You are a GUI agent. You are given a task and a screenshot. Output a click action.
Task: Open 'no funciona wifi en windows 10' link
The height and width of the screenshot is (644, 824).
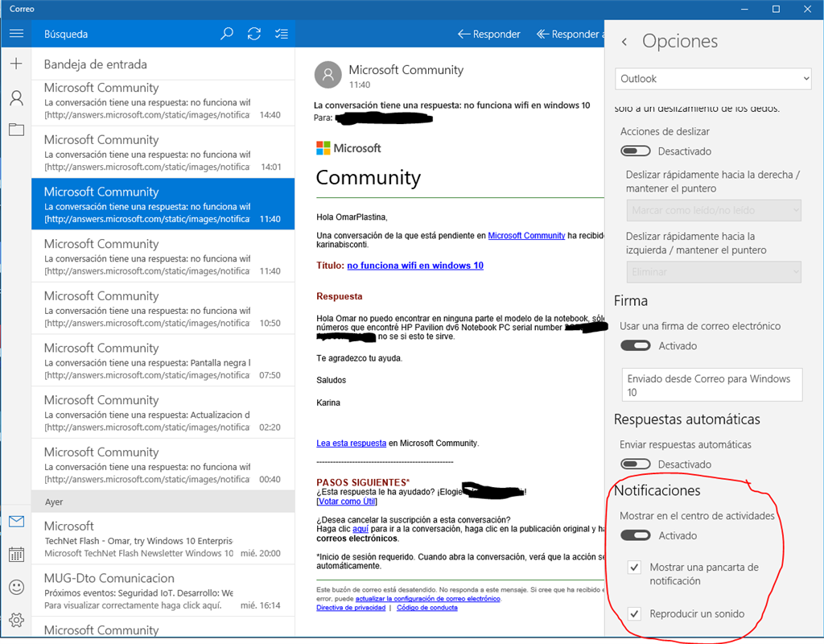(415, 266)
